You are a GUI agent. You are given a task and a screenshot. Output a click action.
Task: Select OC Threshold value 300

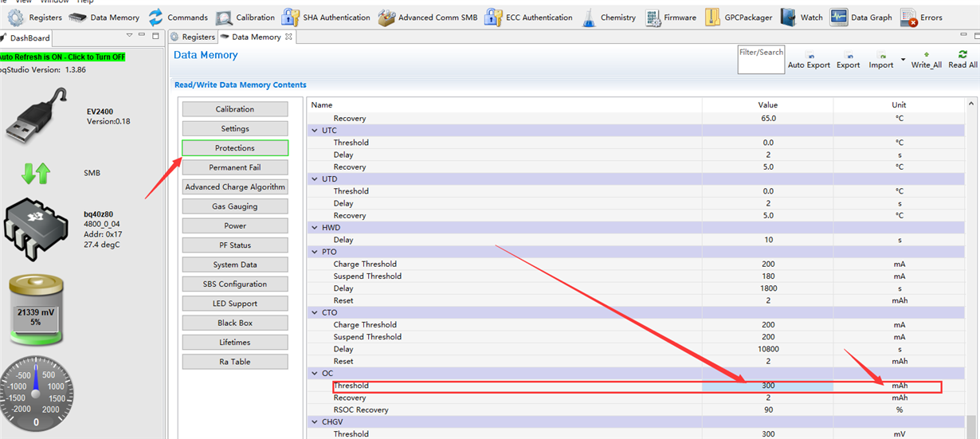click(768, 386)
